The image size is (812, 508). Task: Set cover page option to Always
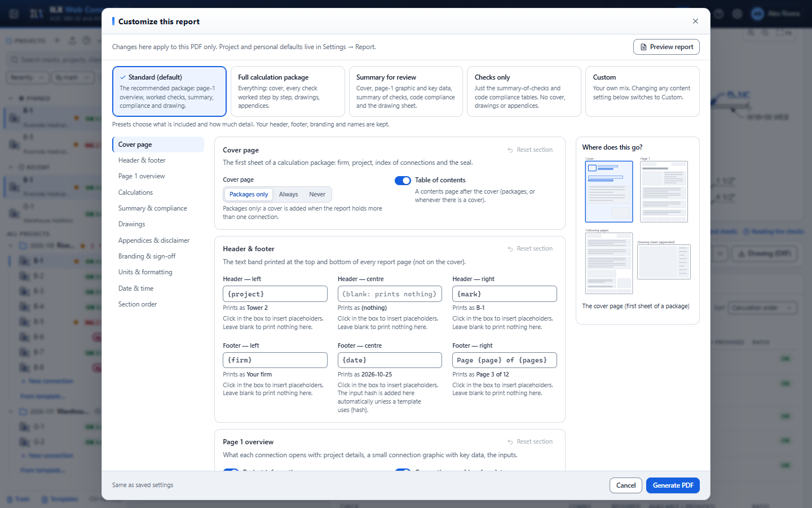[x=288, y=194]
